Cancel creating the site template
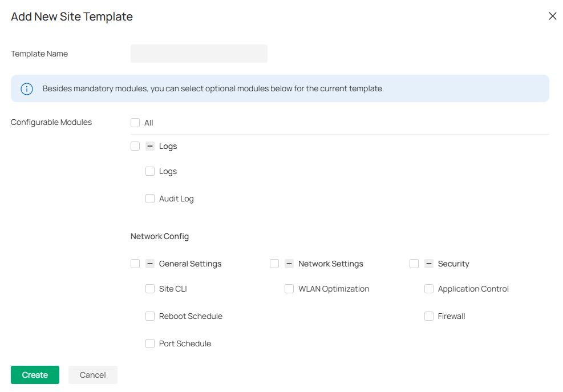This screenshot has height=392, width=563. pos(92,375)
